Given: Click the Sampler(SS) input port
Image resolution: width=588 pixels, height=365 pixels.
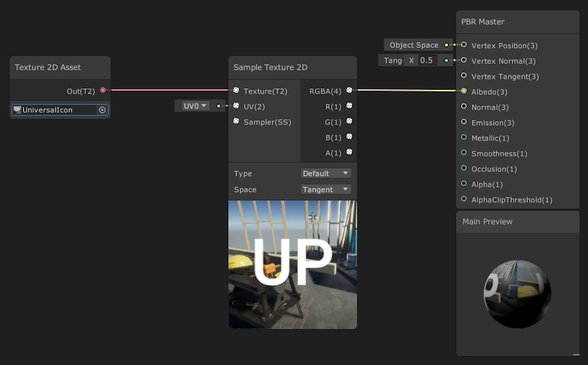Looking at the screenshot, I should (236, 121).
